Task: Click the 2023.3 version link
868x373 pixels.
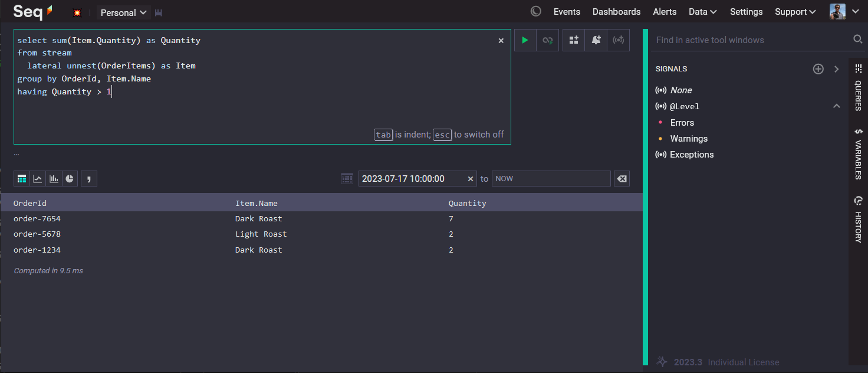Action: tap(689, 362)
